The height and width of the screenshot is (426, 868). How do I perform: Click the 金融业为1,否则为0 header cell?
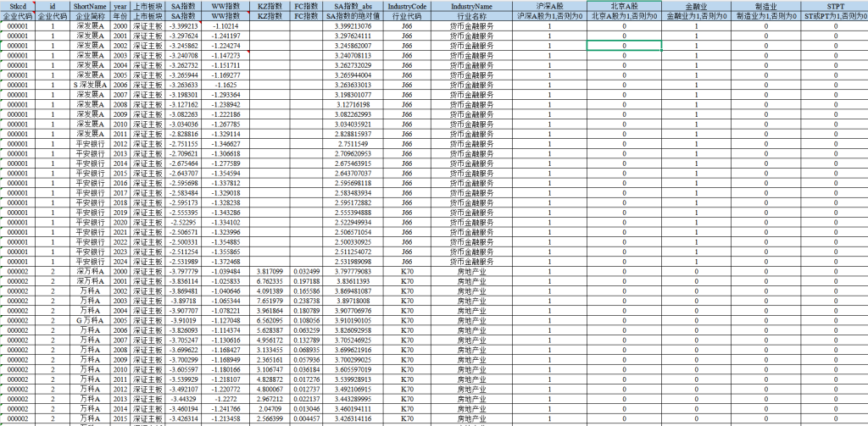pyautogui.click(x=696, y=16)
